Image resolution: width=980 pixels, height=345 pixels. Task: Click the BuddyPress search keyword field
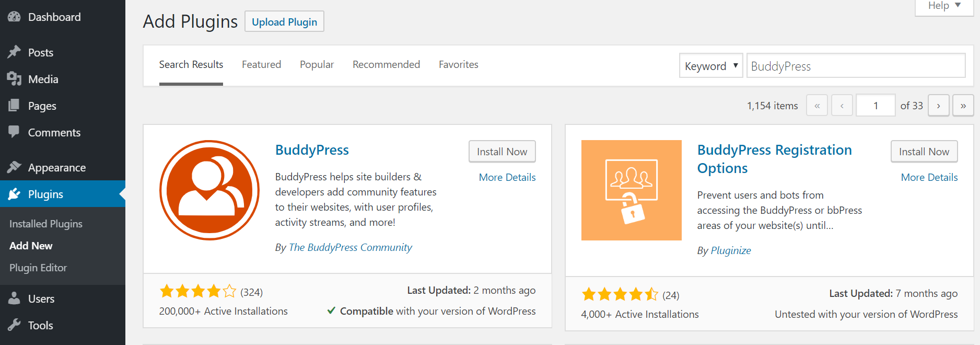tap(856, 66)
